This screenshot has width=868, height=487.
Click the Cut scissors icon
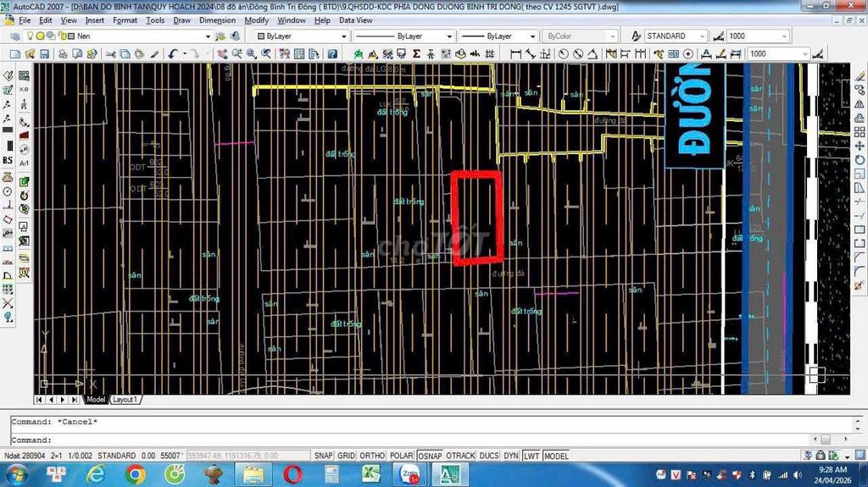tap(111, 53)
